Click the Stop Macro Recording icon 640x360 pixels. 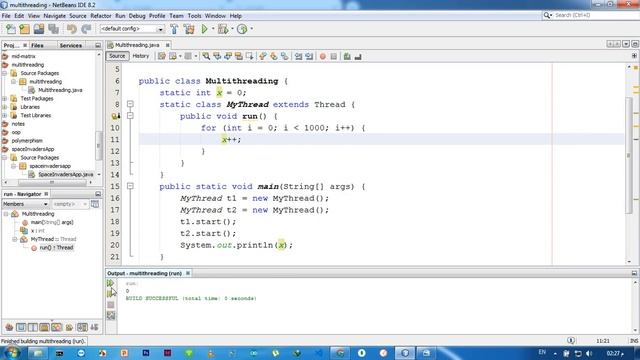coord(333,56)
